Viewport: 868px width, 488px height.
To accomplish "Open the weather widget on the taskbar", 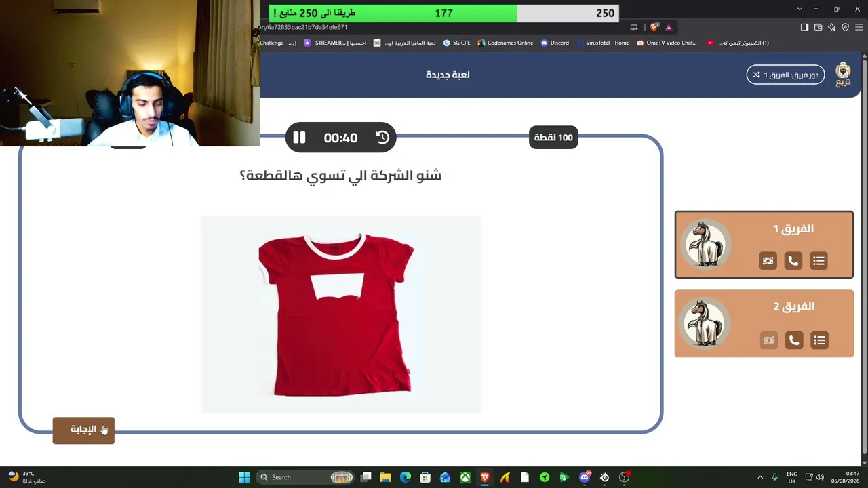I will [26, 477].
